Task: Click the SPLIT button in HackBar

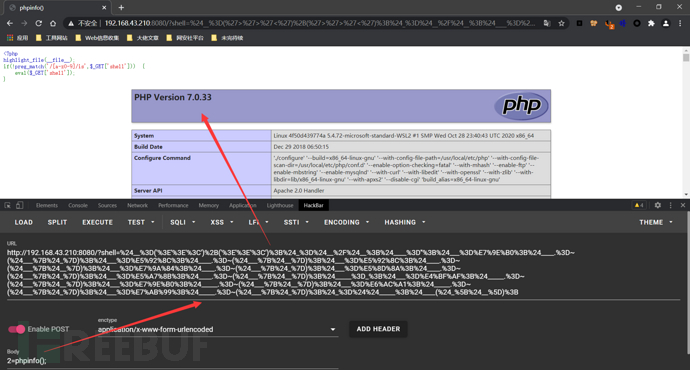Action: (57, 222)
